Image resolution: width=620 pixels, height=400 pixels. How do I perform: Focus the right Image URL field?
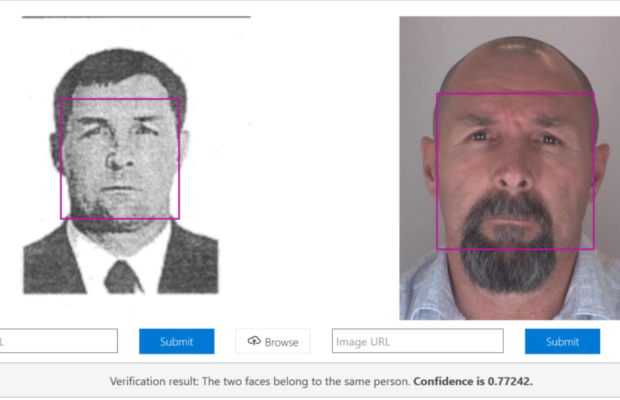[417, 341]
